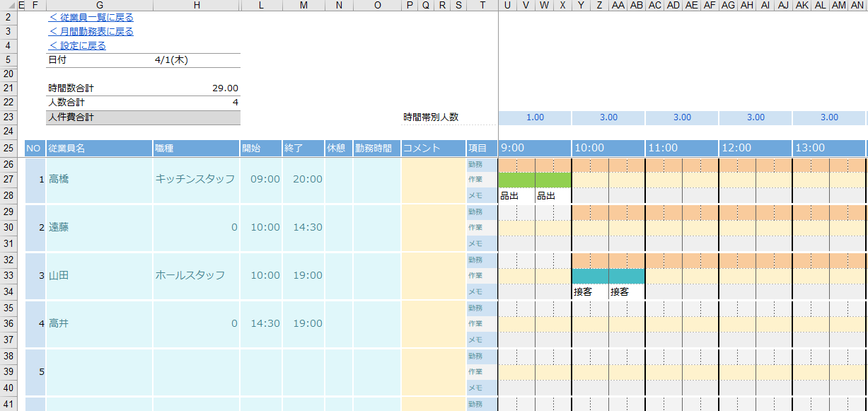The image size is (868, 411).
Task: Select the コメント column header cell
Action: tap(433, 148)
